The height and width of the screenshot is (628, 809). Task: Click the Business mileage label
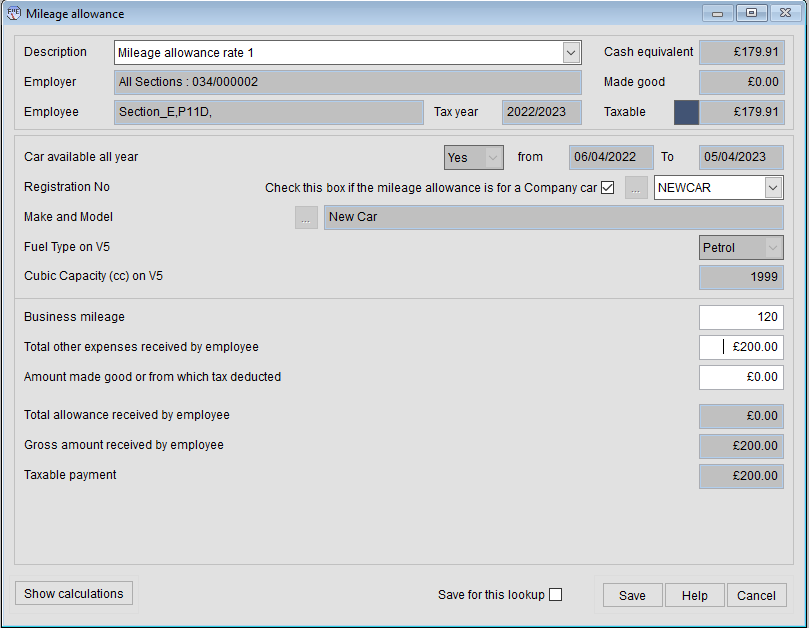pyautogui.click(x=74, y=317)
